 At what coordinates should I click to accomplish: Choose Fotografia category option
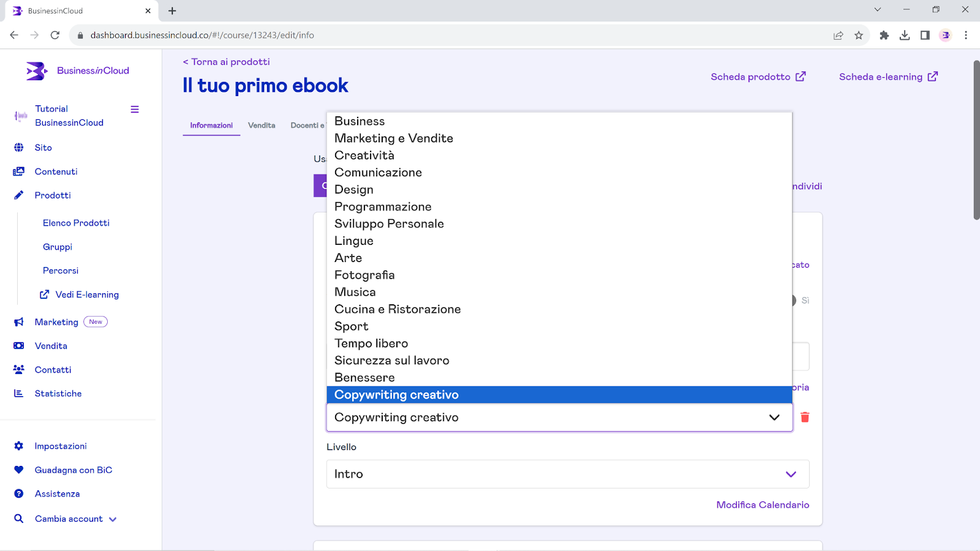click(364, 275)
